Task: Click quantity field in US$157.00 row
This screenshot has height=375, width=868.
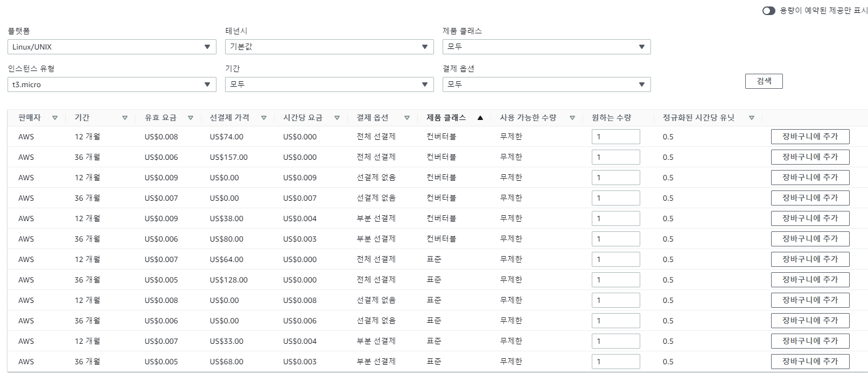Action: pyautogui.click(x=616, y=157)
